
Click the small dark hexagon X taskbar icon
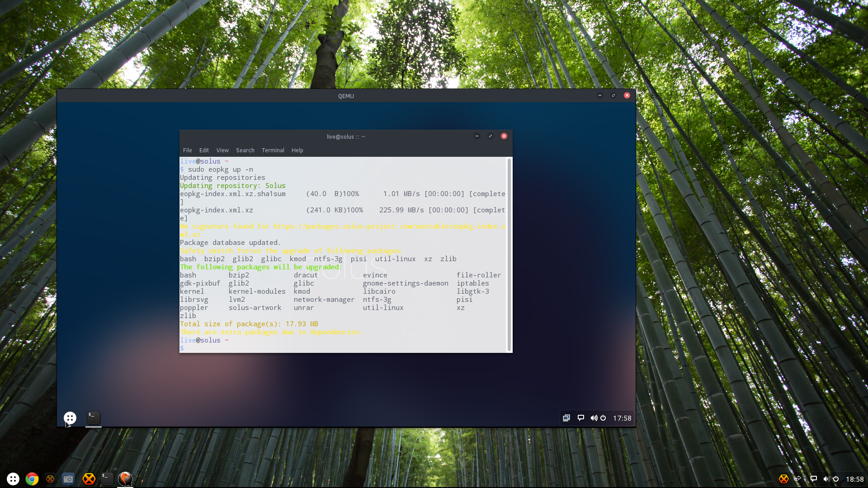pyautogui.click(x=50, y=479)
